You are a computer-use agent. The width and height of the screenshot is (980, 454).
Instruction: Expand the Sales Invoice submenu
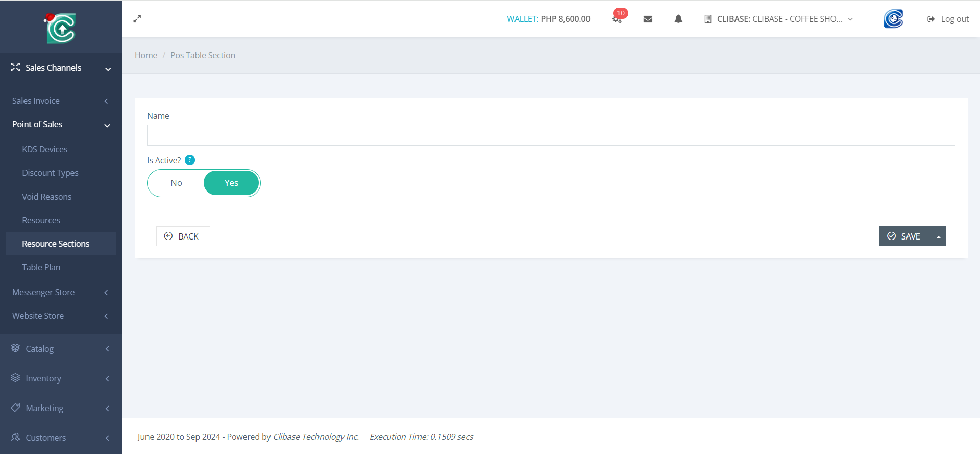tap(61, 101)
